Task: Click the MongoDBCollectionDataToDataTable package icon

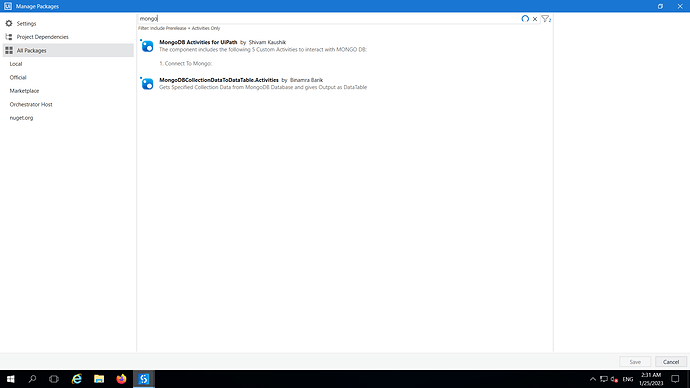Action: pyautogui.click(x=147, y=83)
